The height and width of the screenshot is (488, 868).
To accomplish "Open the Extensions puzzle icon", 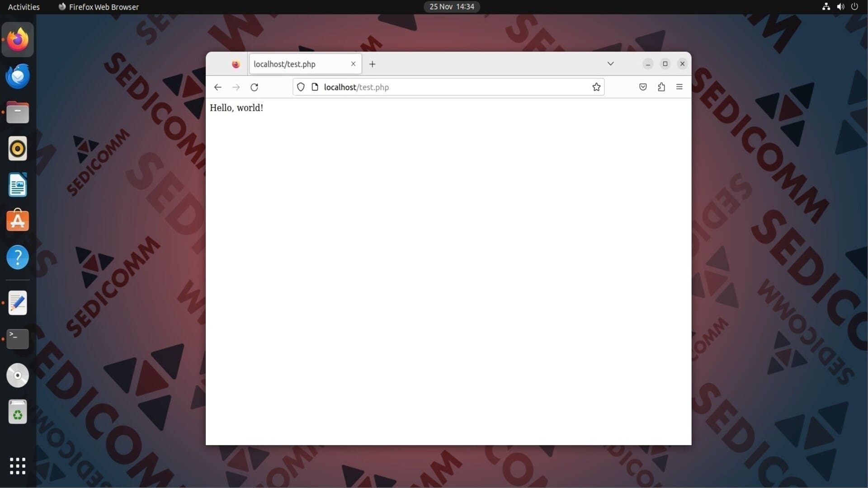I will pyautogui.click(x=661, y=87).
